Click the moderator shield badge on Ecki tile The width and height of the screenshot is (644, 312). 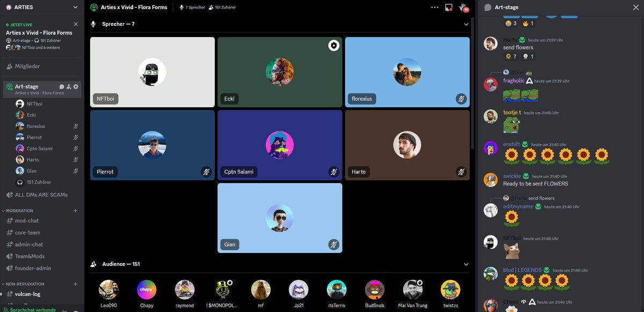[334, 46]
